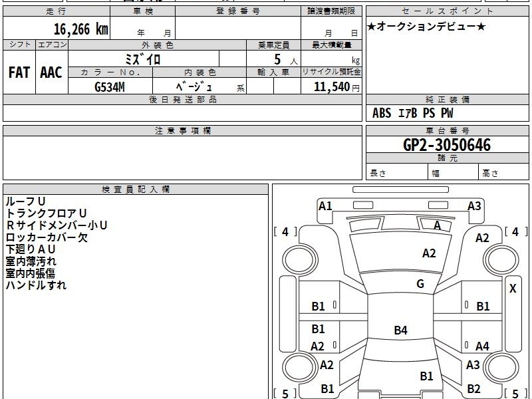Select inspector note ルーフU
Image resolution: width=532 pixels, height=399 pixels.
pos(26,201)
